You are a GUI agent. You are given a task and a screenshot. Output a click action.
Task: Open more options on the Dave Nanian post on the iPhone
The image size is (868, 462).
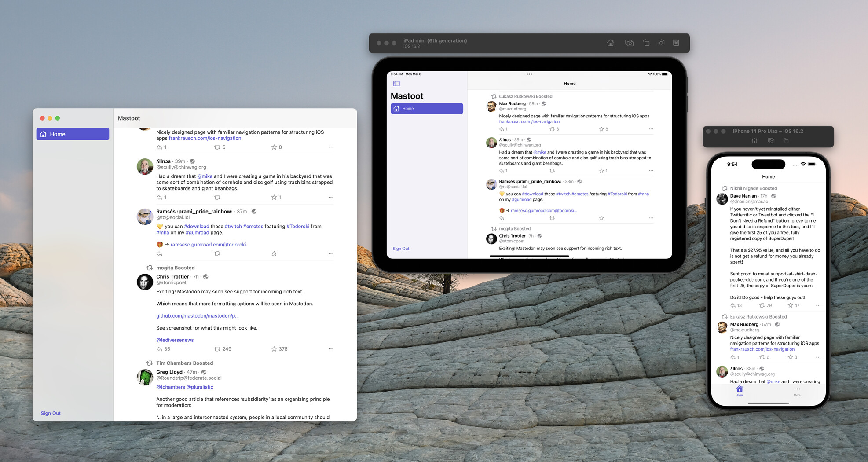point(818,305)
